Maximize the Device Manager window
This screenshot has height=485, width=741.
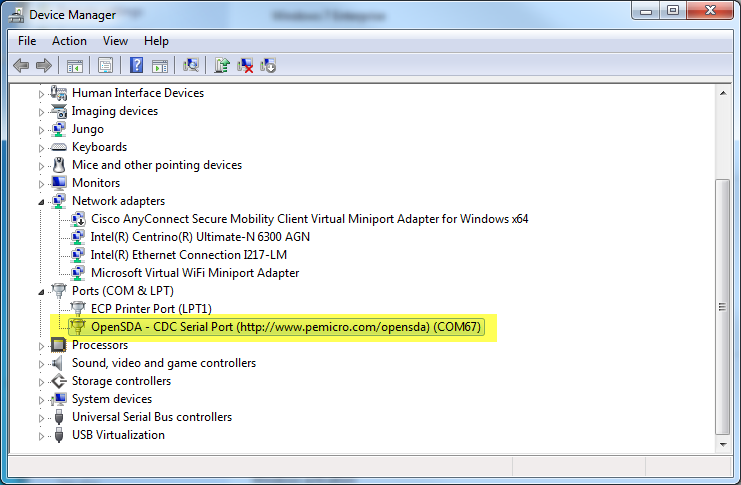673,11
